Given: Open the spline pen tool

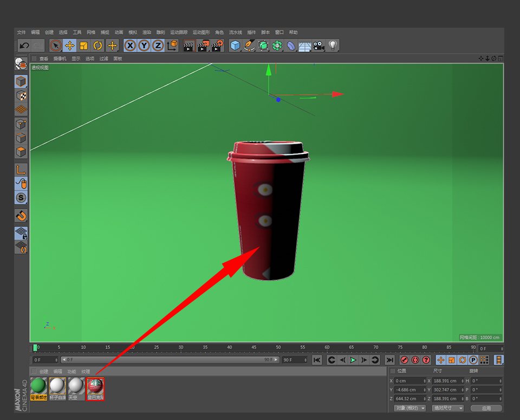Looking at the screenshot, I should click(249, 46).
